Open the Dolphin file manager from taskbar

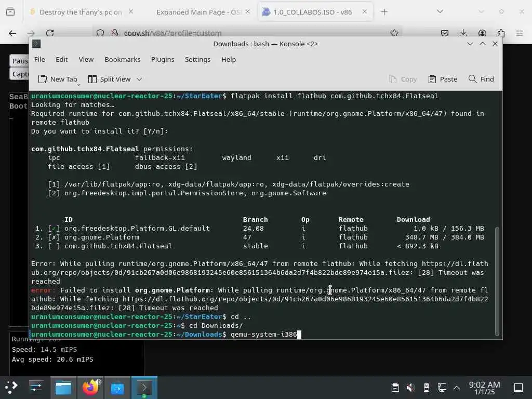pyautogui.click(x=63, y=388)
